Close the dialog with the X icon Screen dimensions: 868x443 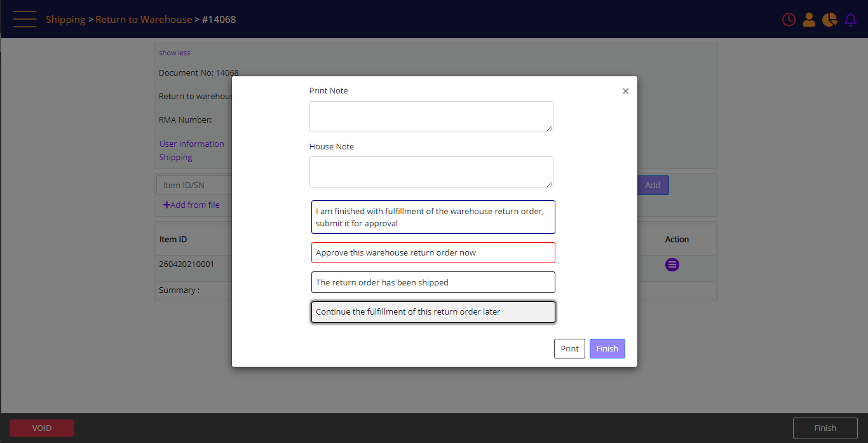pos(625,91)
